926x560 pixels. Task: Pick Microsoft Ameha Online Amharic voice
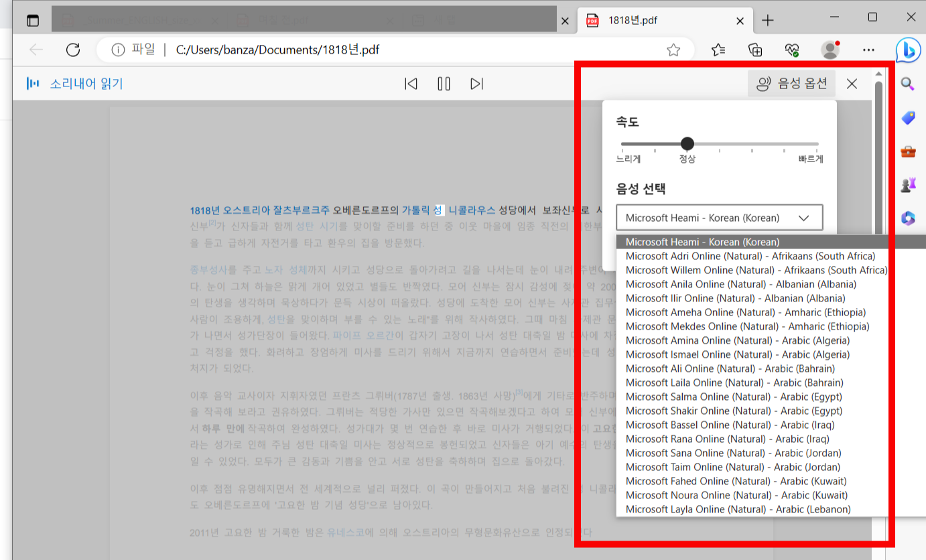coord(771,312)
